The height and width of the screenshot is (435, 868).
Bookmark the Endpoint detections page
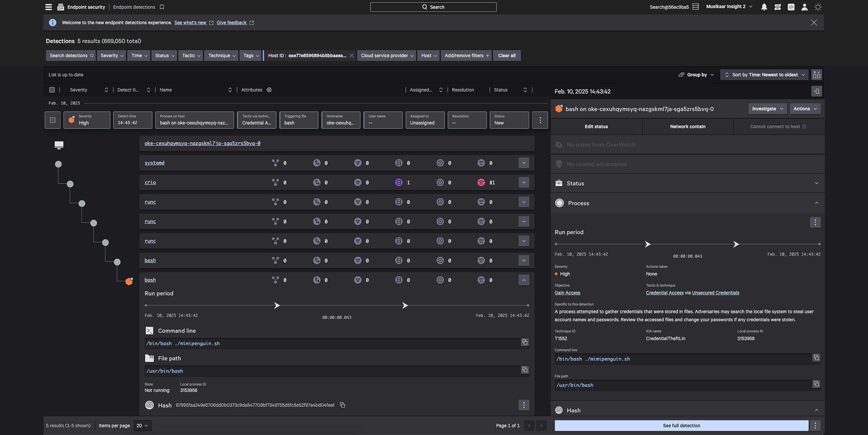tap(162, 7)
